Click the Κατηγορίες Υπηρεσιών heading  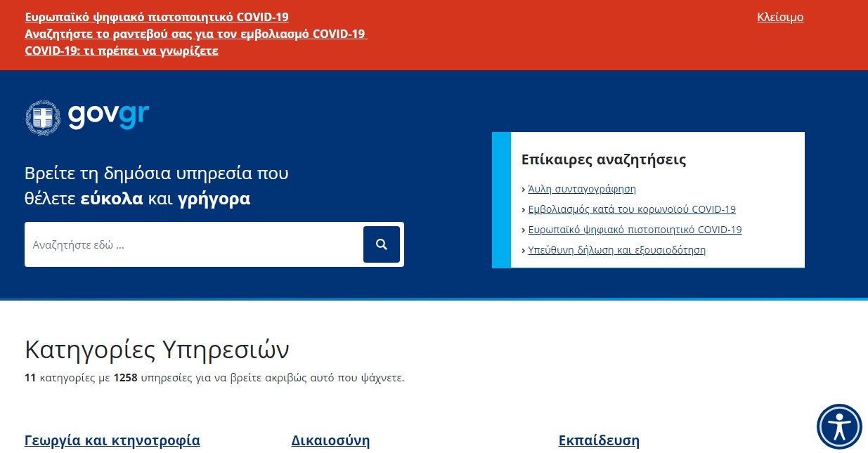(157, 349)
